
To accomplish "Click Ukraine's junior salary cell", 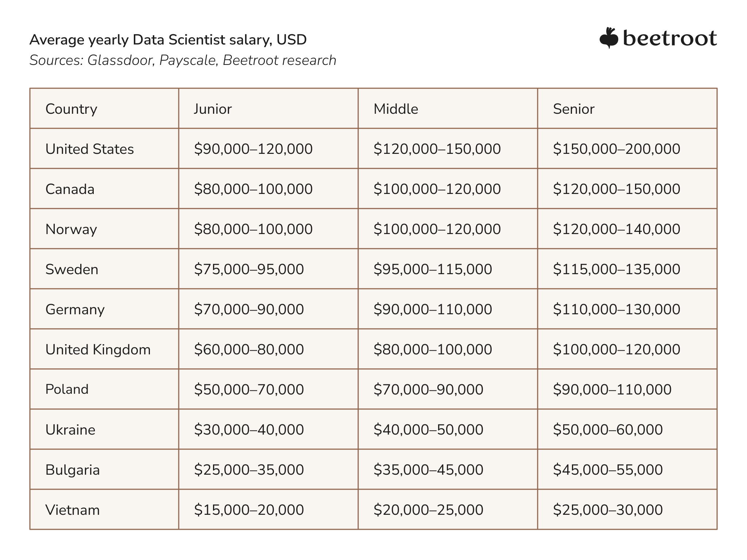I will click(x=268, y=429).
